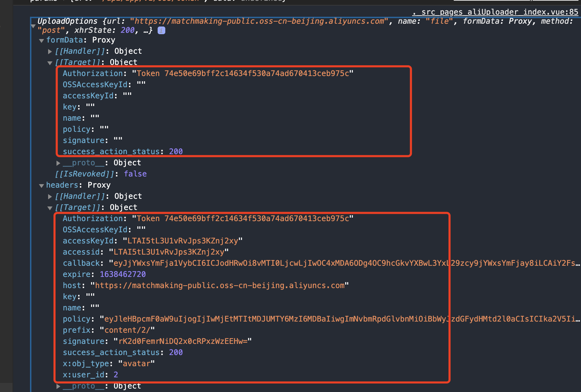Collapse [[Target]] under headers

(50, 208)
